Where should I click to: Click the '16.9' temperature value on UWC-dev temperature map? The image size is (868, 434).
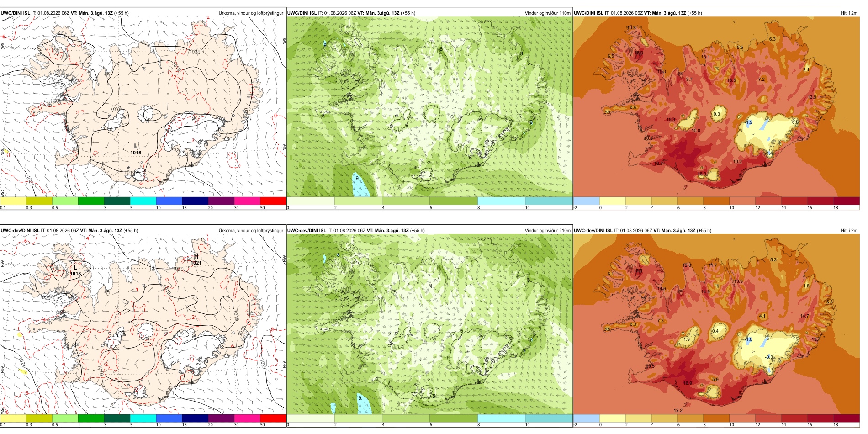click(687, 383)
